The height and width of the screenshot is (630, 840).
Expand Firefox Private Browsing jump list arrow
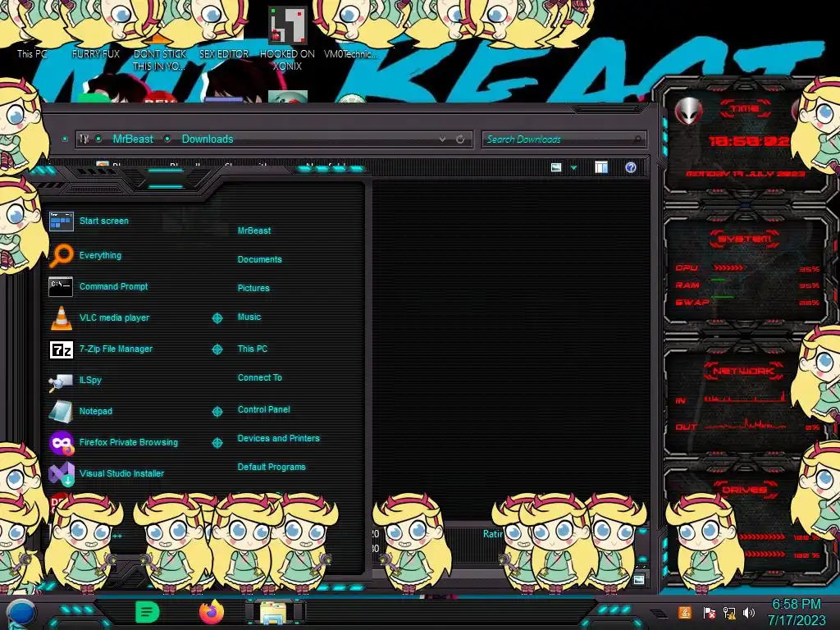click(217, 442)
